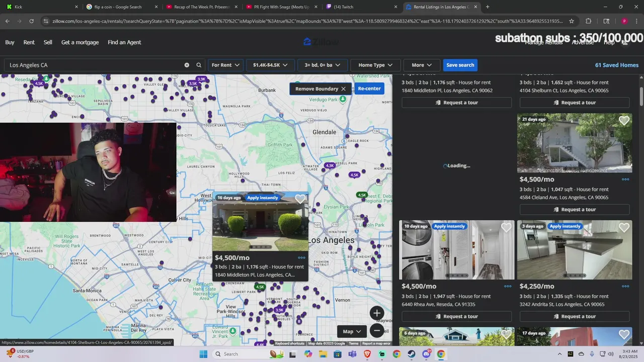Open the map popup house photo
This screenshot has height=362, width=644.
[260, 221]
